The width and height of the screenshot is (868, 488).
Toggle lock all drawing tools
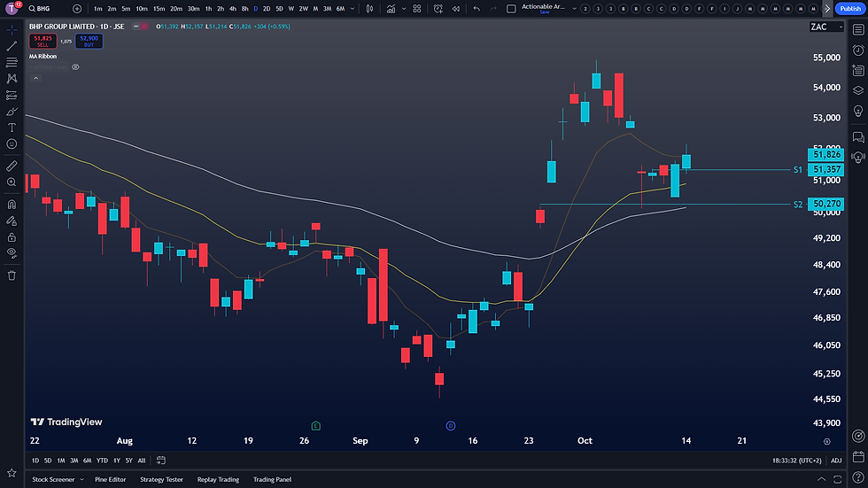(12, 237)
